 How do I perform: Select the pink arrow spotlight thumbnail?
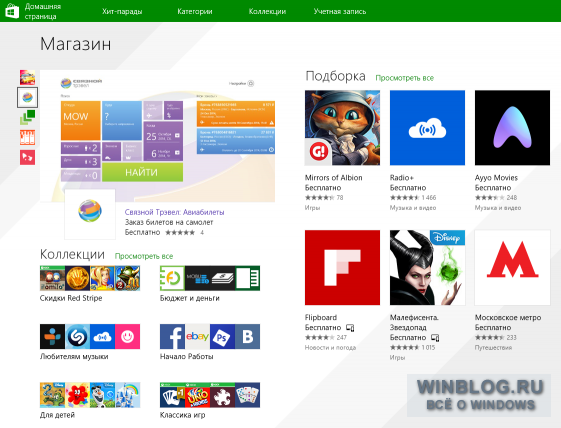click(x=27, y=157)
